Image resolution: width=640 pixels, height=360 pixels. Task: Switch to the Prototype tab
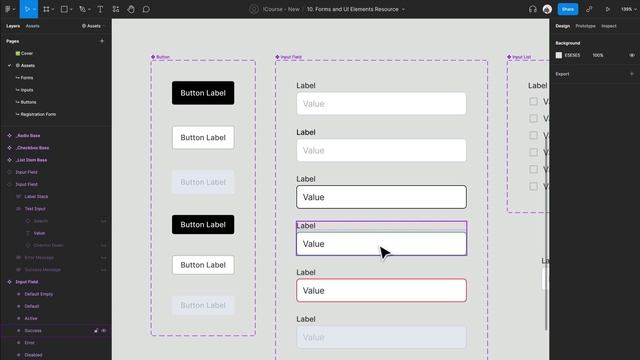(585, 26)
